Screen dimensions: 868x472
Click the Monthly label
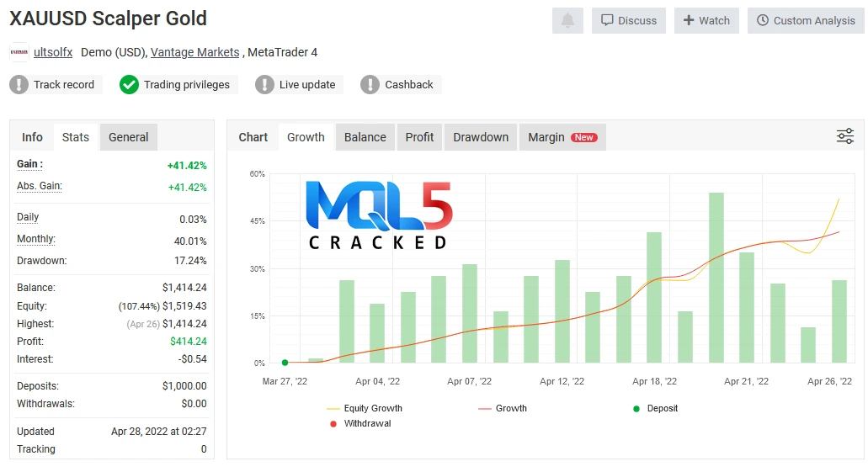point(36,239)
